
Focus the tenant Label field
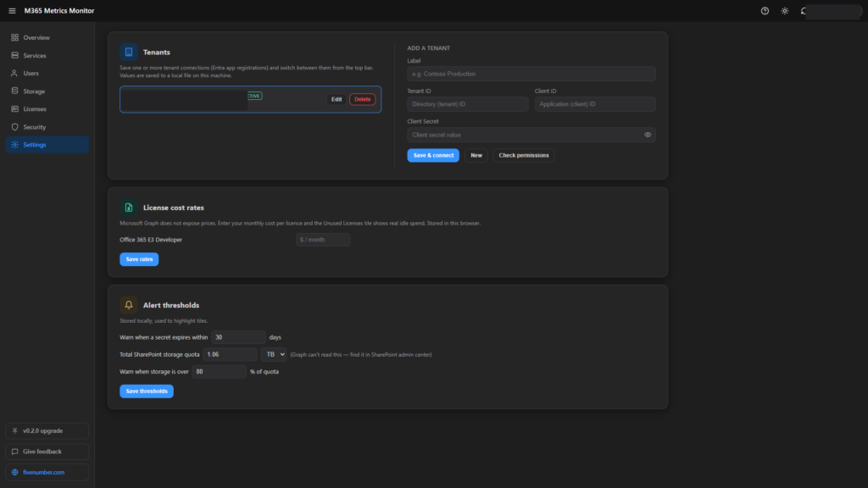tap(531, 74)
